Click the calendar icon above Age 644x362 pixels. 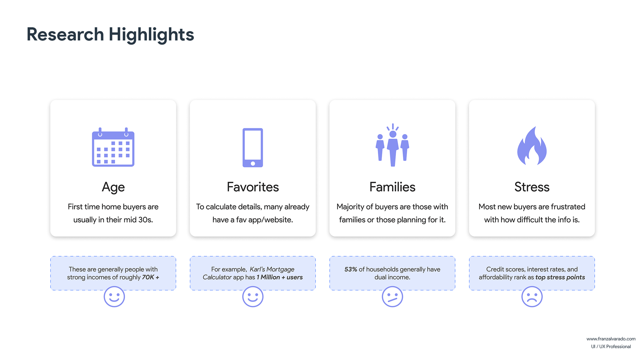(113, 147)
